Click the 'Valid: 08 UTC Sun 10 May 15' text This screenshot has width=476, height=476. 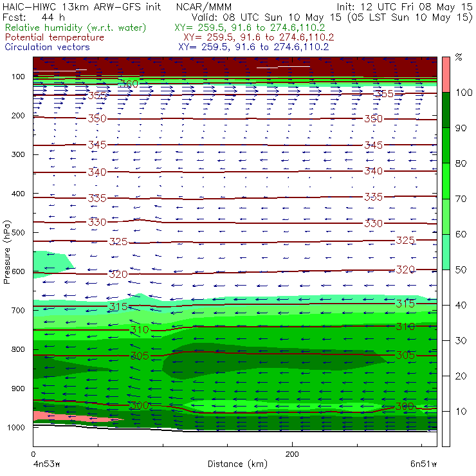tap(267, 17)
